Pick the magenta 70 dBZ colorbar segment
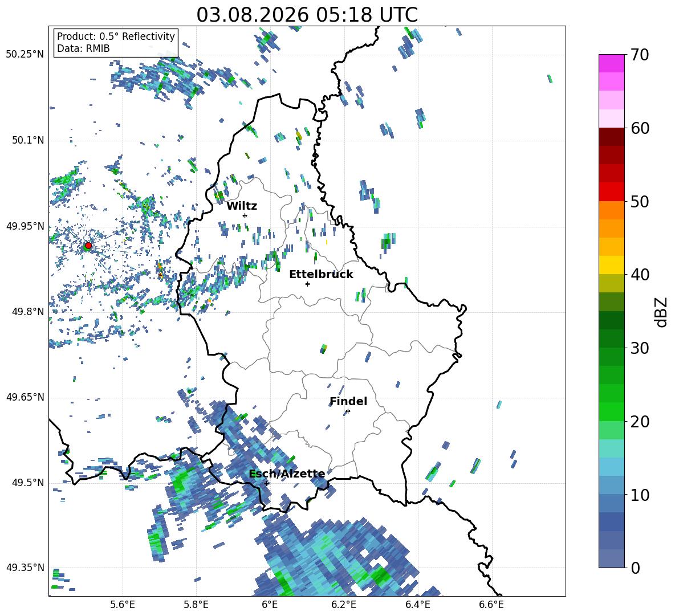The height and width of the screenshot is (616, 675). pyautogui.click(x=611, y=63)
